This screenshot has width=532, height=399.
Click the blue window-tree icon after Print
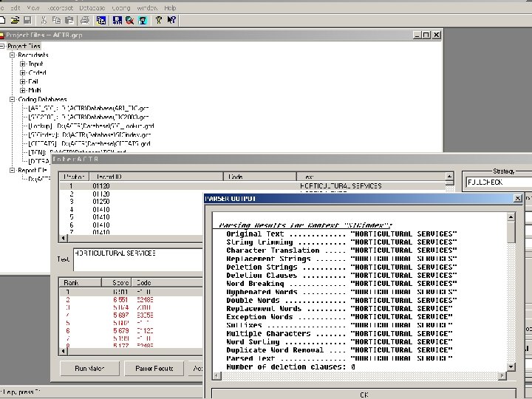tap(100, 21)
